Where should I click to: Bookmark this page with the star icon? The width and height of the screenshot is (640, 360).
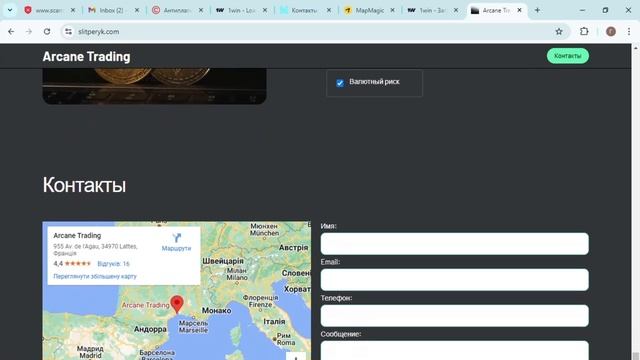tap(559, 31)
